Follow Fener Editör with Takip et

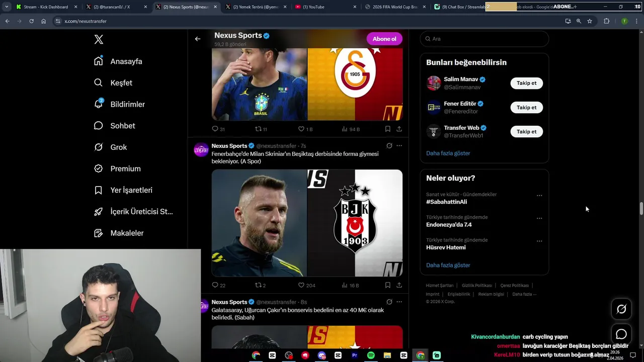click(x=527, y=107)
